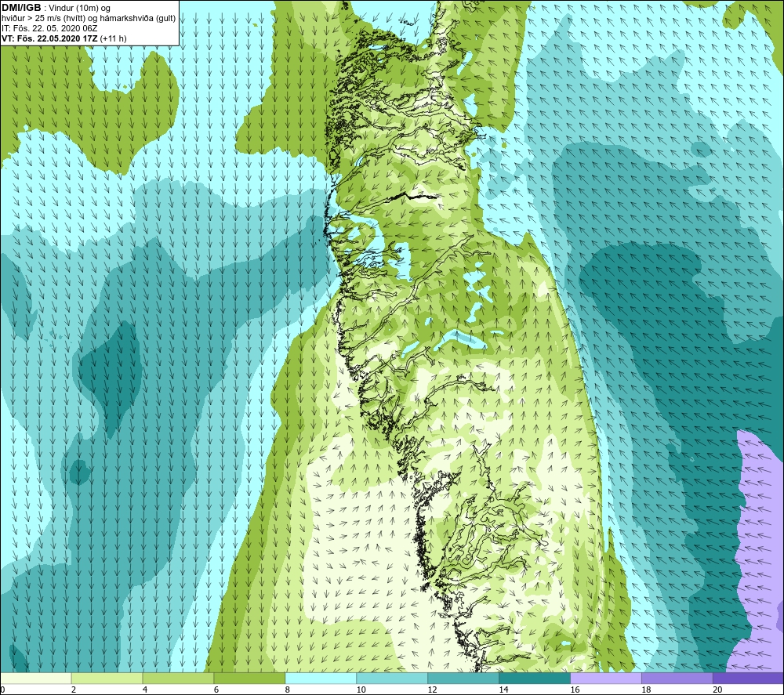Screen dimensions: 784x695
Task: Click the legend value '2'
Action: [74, 690]
